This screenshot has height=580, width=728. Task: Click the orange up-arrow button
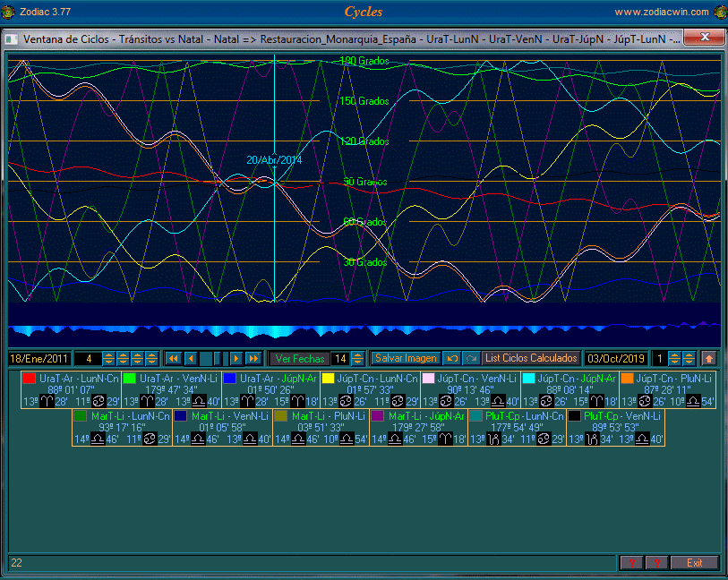[709, 359]
